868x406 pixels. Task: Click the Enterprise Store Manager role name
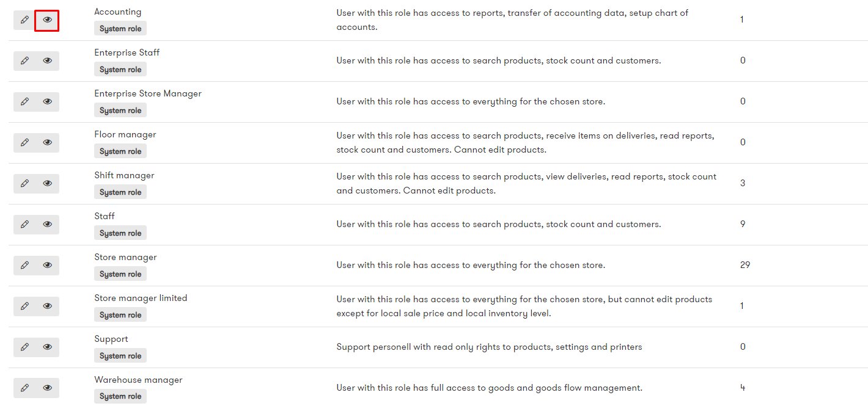point(148,94)
